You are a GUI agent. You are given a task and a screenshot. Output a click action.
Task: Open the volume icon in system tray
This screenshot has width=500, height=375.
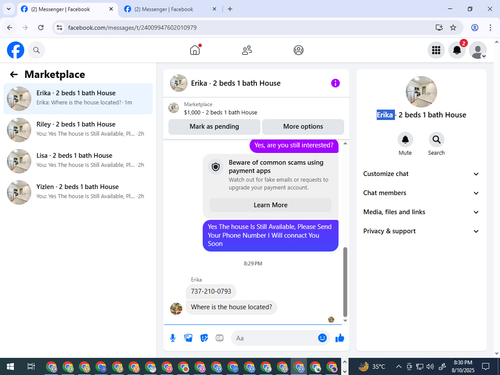430,367
